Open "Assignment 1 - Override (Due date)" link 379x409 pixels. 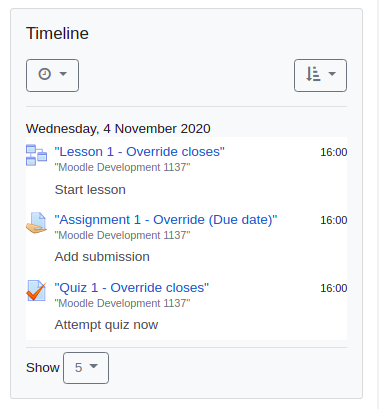166,220
